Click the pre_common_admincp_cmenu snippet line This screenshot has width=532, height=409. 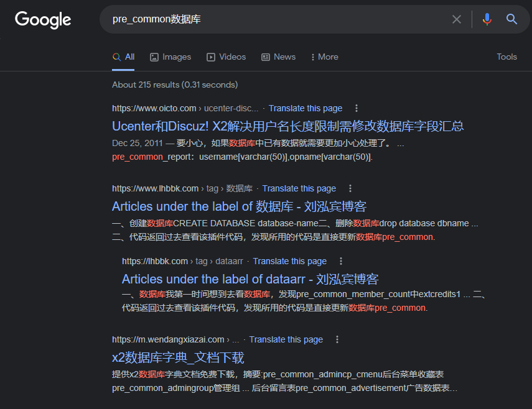coord(278,374)
